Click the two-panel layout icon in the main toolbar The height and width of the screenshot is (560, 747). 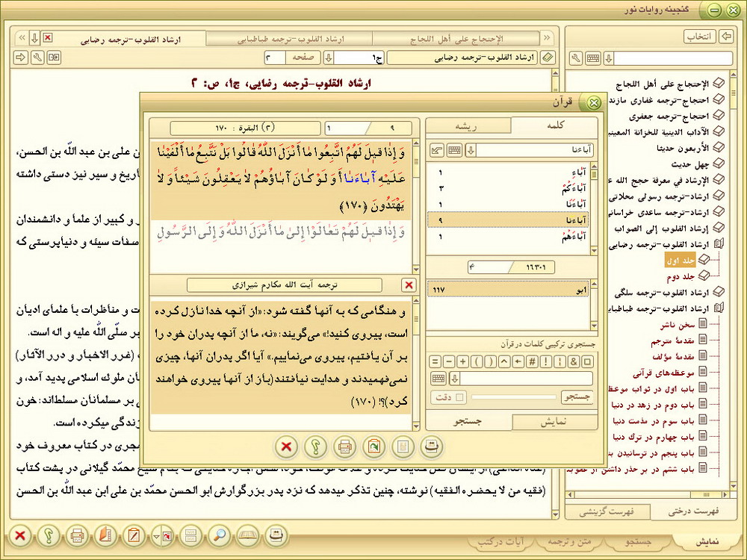click(x=190, y=536)
